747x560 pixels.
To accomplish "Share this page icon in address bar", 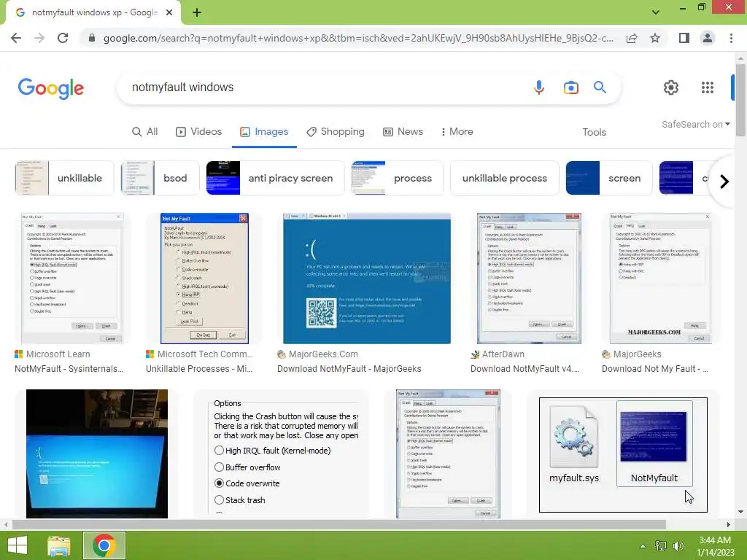I will [x=632, y=38].
